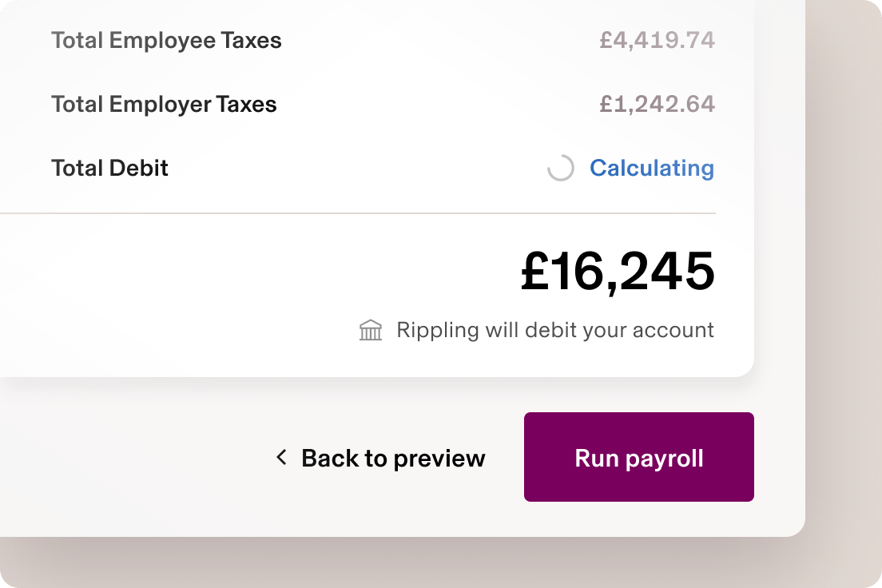Click the £4,419.74 employee taxes value

click(x=658, y=40)
